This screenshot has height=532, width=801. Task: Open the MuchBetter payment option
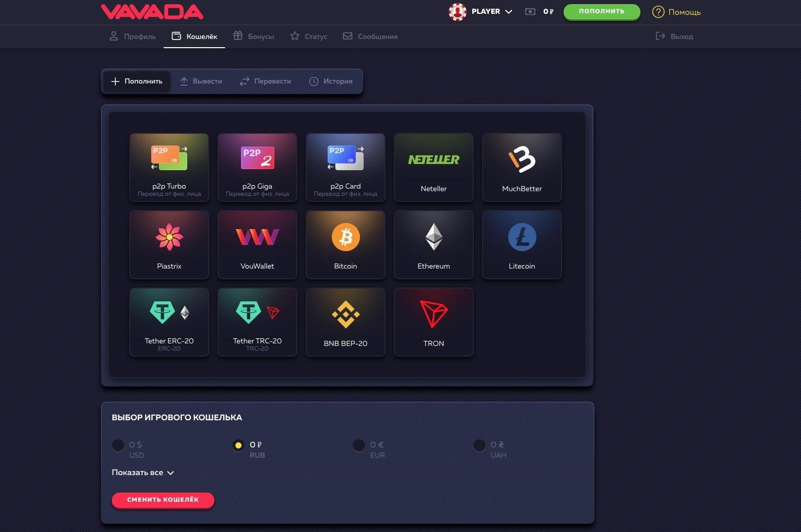point(522,167)
